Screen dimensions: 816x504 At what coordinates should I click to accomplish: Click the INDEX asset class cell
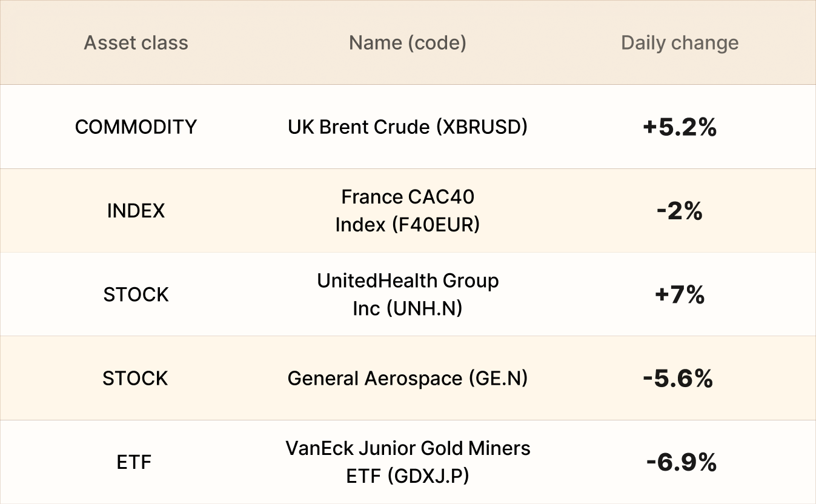[x=136, y=211]
